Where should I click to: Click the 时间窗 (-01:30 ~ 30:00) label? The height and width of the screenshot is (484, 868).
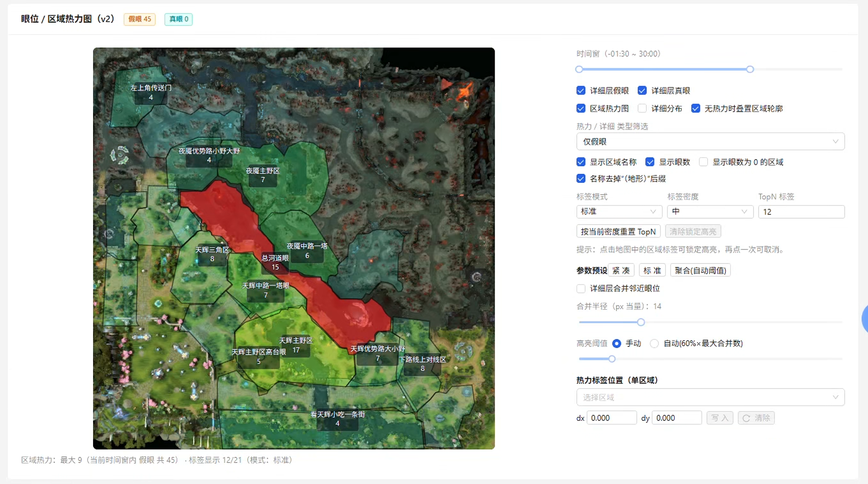pyautogui.click(x=618, y=54)
